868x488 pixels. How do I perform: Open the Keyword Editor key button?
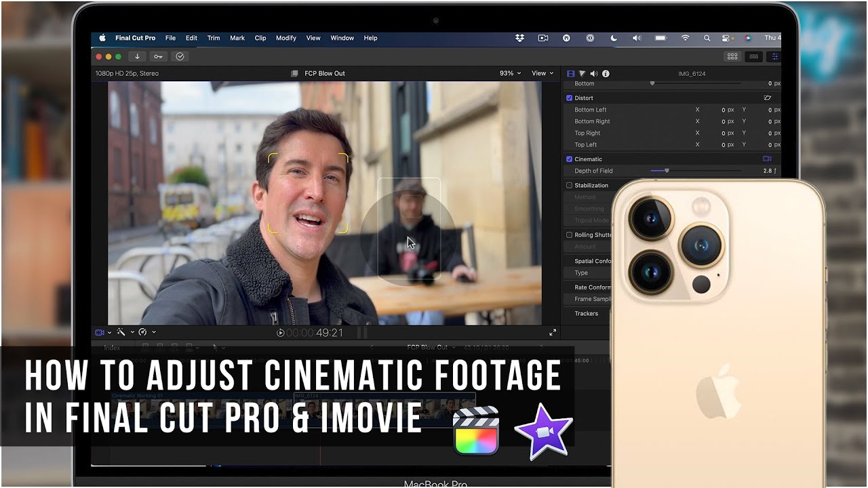[x=158, y=57]
